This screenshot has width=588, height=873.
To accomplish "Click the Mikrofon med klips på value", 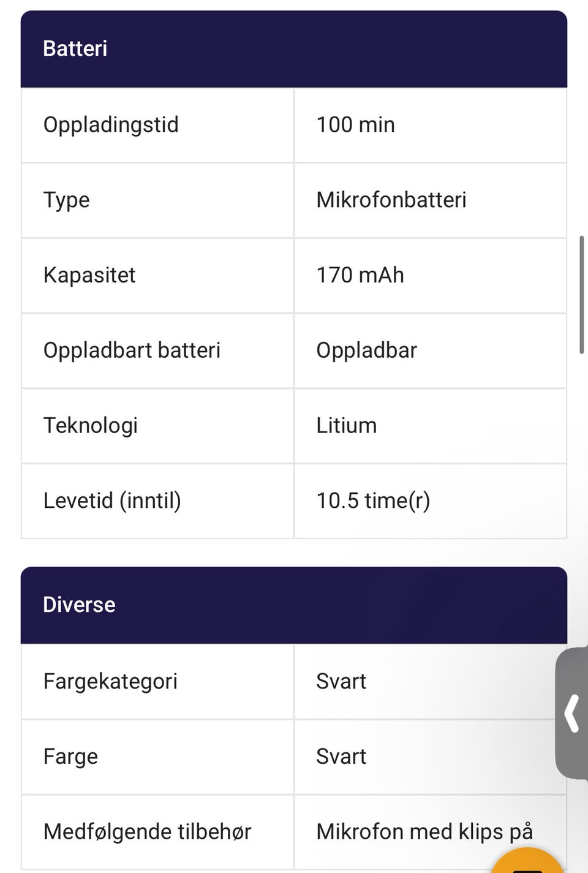I will pyautogui.click(x=424, y=832).
